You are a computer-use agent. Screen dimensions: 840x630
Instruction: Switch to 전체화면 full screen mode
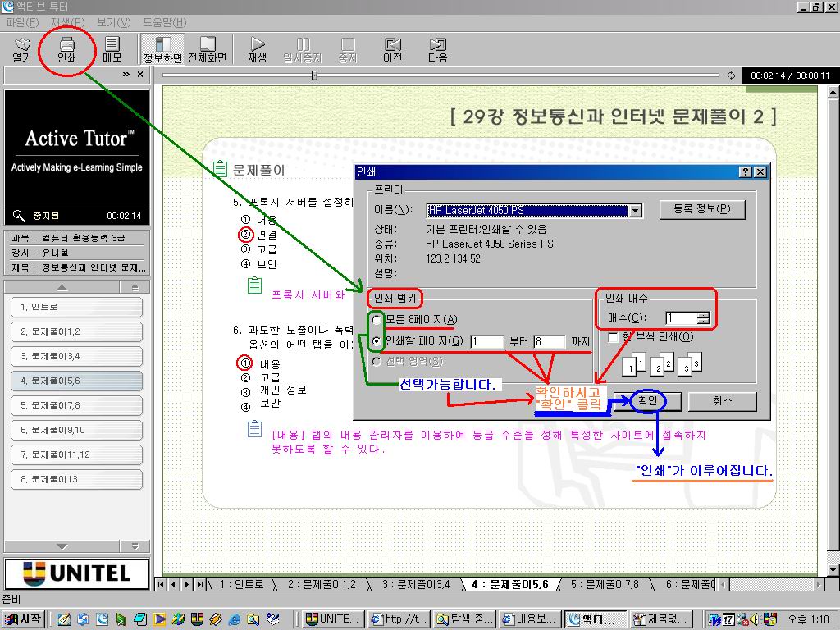208,49
